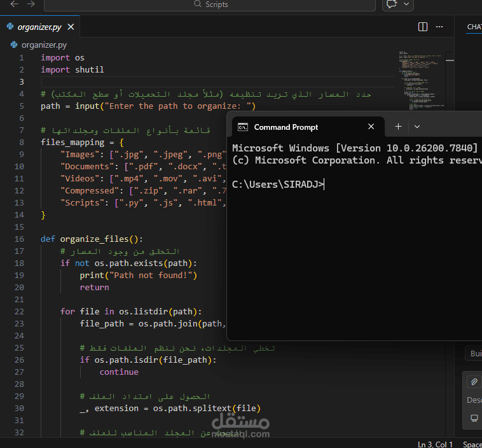The image size is (482, 448).
Task: Go forward with the navigation forward arrow
Action: click(32, 4)
